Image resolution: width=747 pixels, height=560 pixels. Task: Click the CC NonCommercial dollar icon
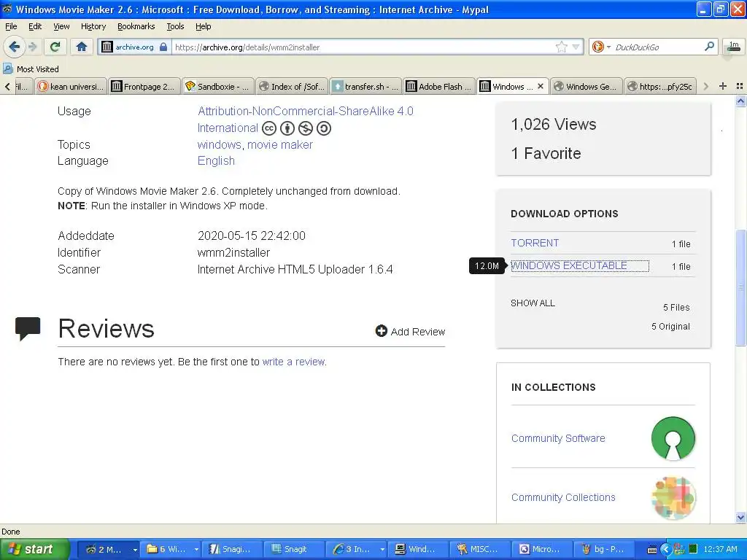[306, 128]
